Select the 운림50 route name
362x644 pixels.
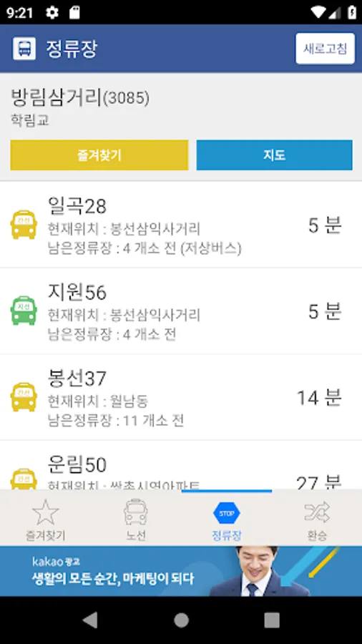tap(77, 465)
